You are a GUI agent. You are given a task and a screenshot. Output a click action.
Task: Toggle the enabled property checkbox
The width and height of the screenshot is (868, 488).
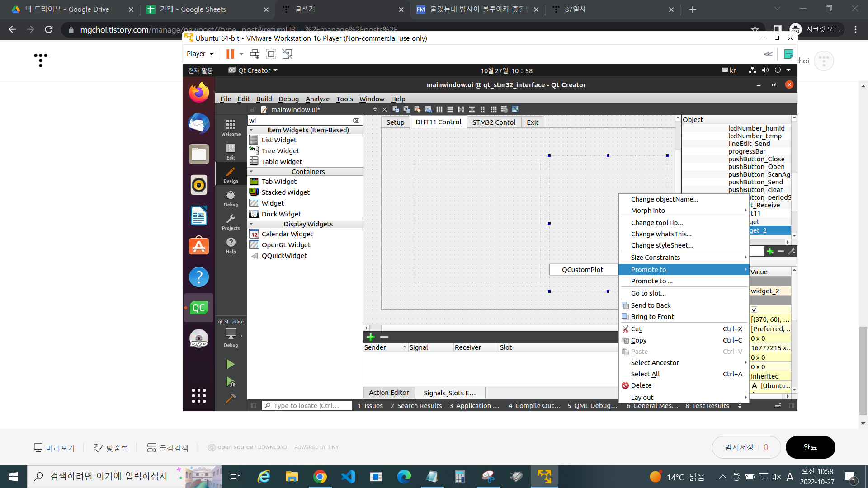pyautogui.click(x=754, y=310)
